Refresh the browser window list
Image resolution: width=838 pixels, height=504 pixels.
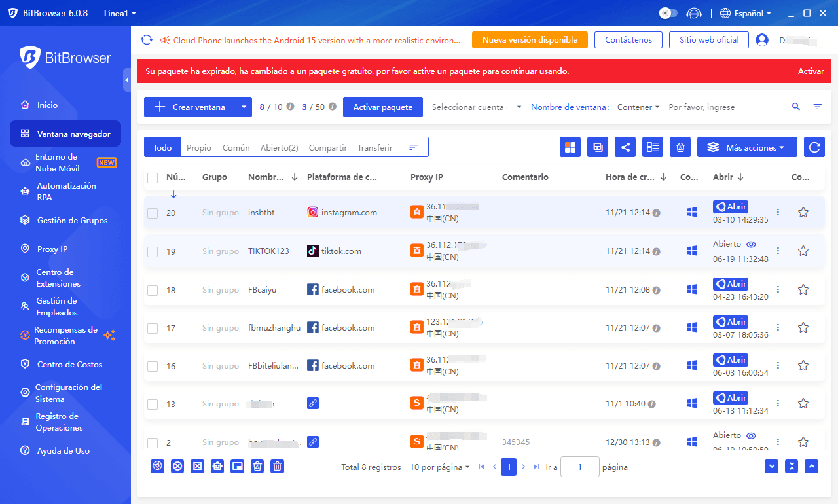click(814, 147)
